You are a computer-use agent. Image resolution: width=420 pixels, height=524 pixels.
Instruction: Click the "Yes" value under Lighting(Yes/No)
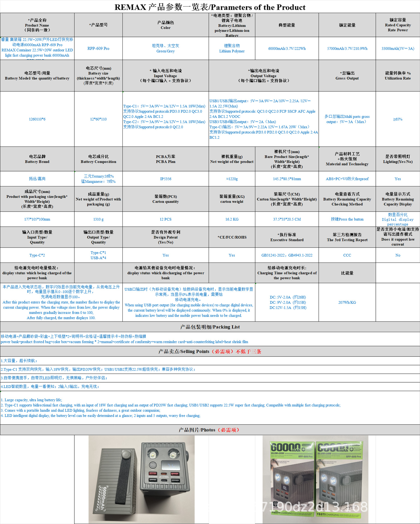tap(398, 179)
